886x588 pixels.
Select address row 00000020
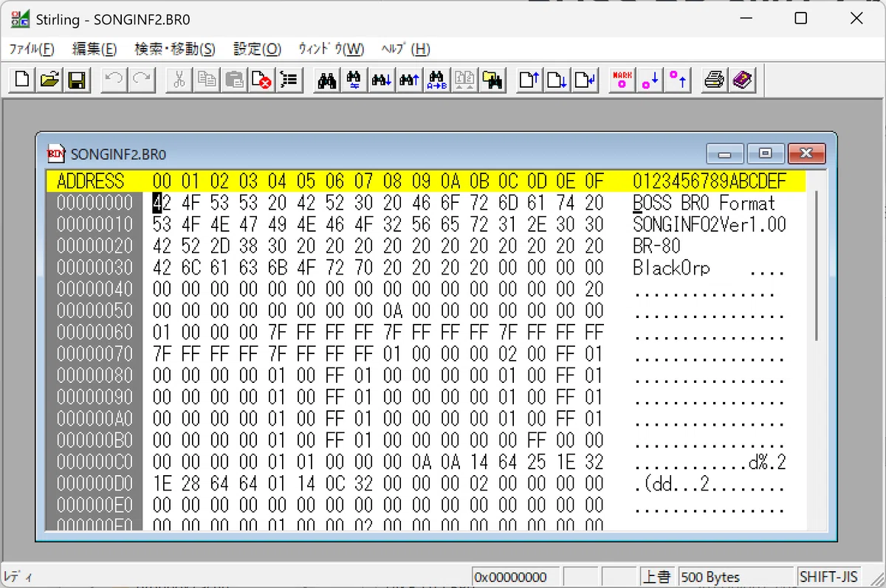[x=95, y=246]
